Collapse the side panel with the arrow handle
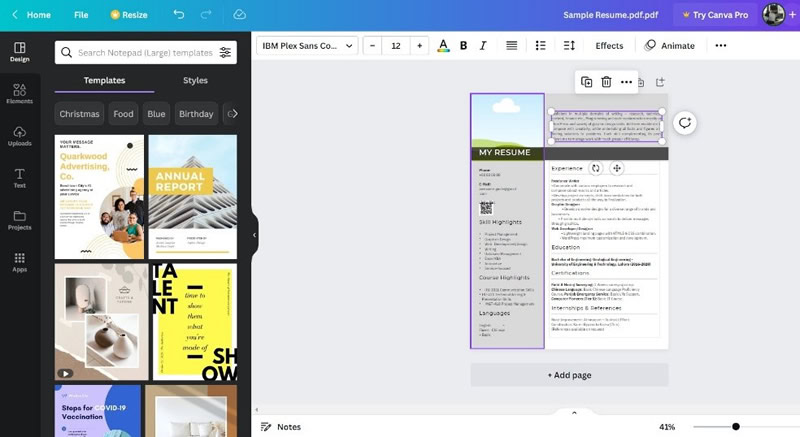 (254, 235)
